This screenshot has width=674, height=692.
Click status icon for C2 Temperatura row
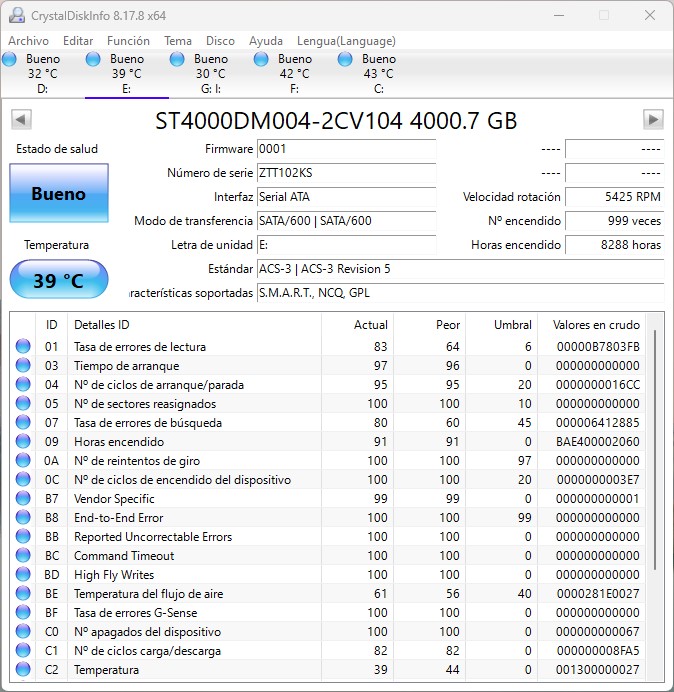[x=23, y=669]
